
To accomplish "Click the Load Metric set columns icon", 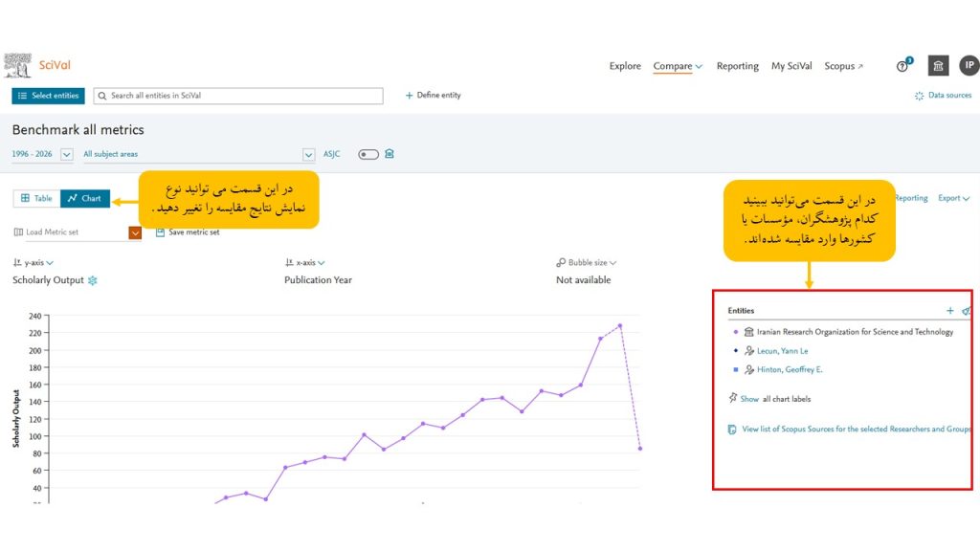I will point(18,231).
